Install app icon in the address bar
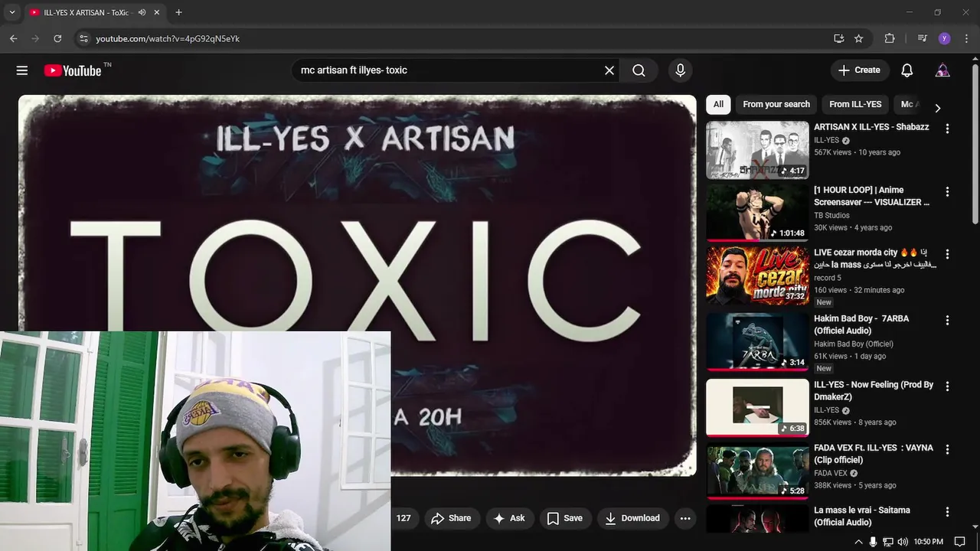Screen dimensions: 980x551 838,38
